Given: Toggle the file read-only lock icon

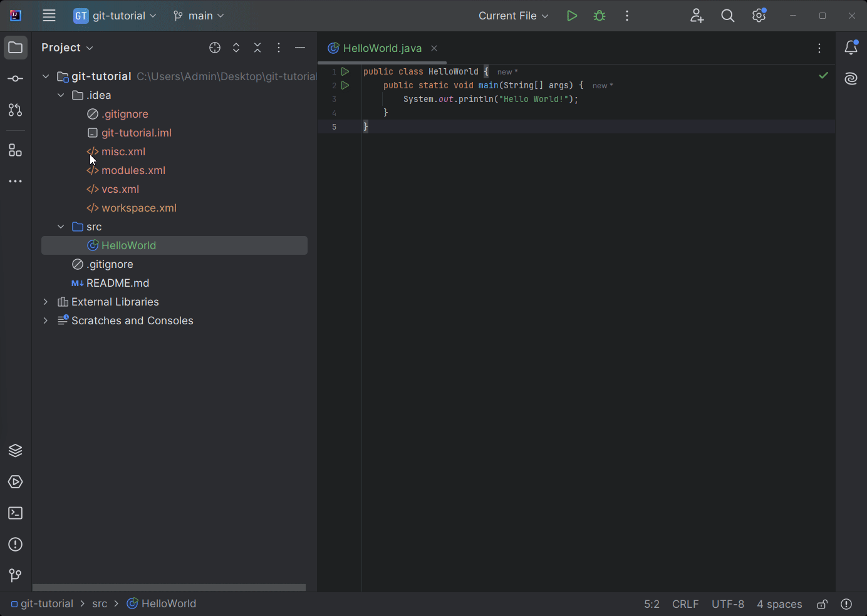Looking at the screenshot, I should [x=822, y=604].
